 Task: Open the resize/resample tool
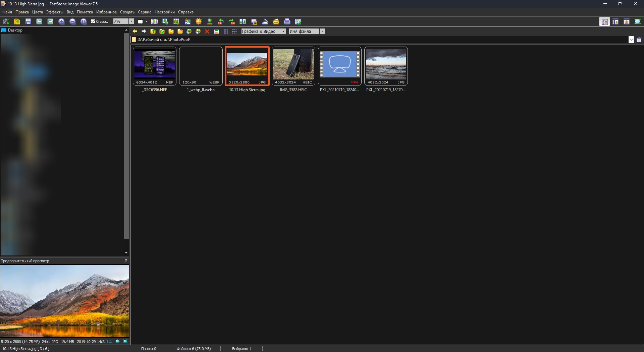pos(165,21)
